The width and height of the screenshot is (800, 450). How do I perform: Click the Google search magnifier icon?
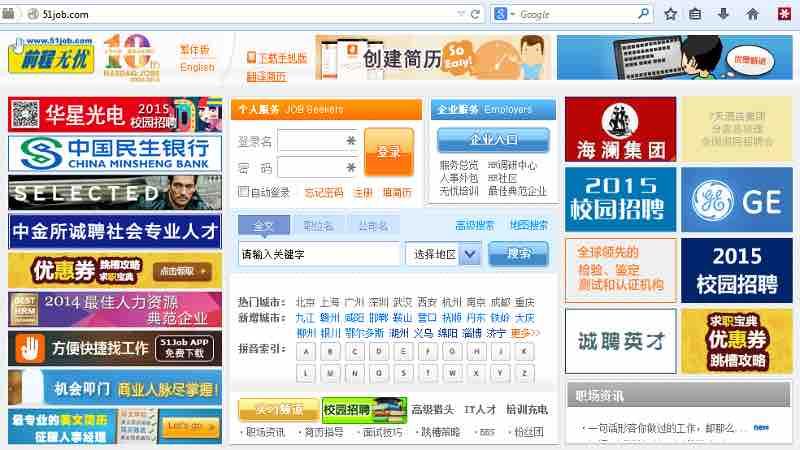coord(644,14)
